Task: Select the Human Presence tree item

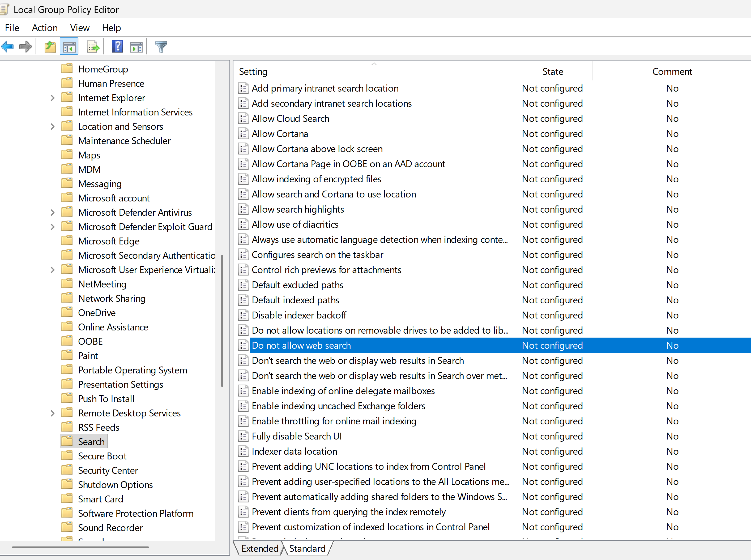Action: coord(111,83)
